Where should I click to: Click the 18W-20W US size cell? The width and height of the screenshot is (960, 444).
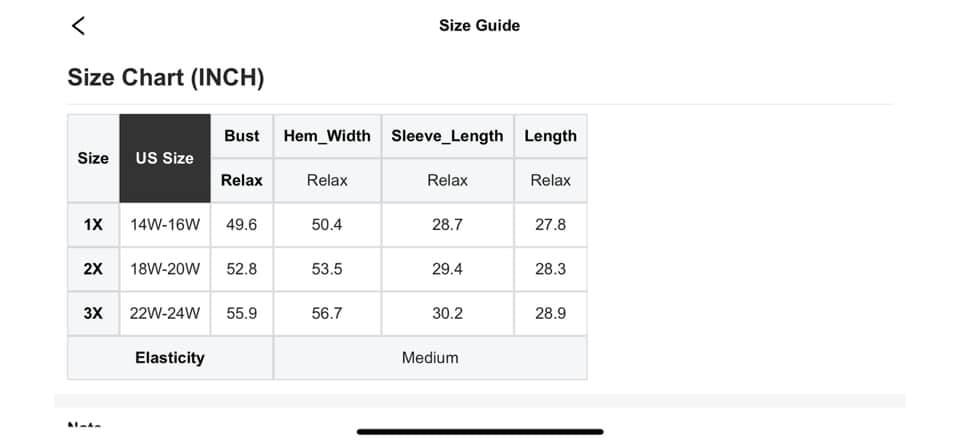point(165,269)
